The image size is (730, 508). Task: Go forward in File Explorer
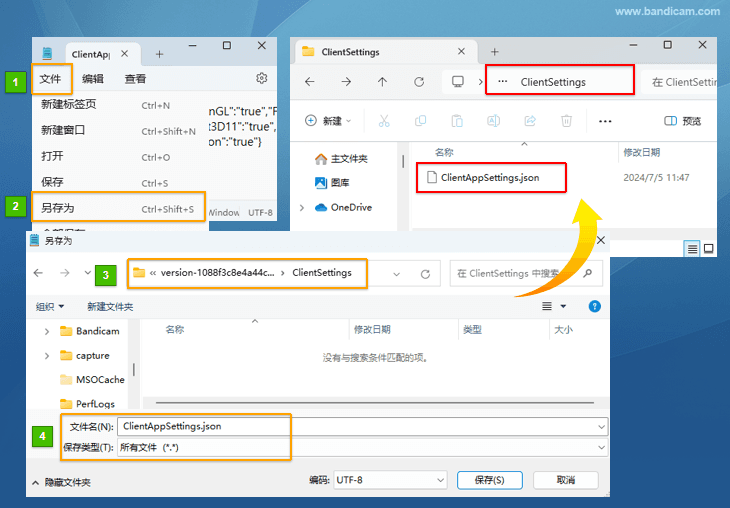346,82
